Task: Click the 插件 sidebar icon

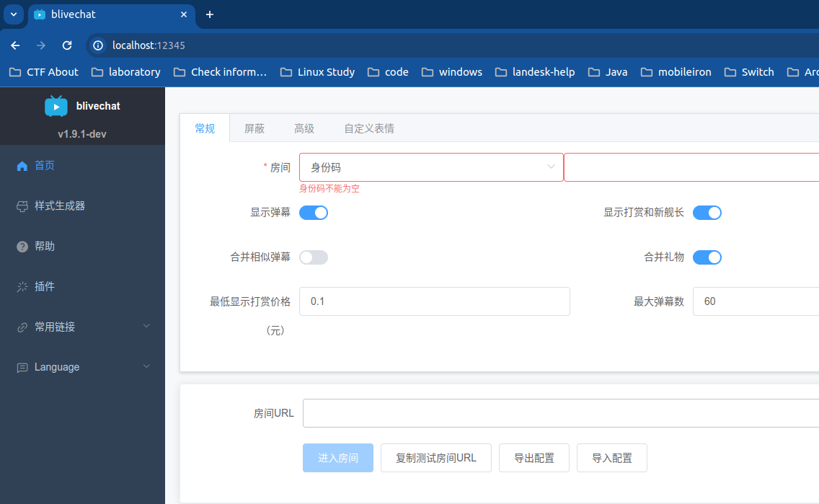Action: point(22,287)
